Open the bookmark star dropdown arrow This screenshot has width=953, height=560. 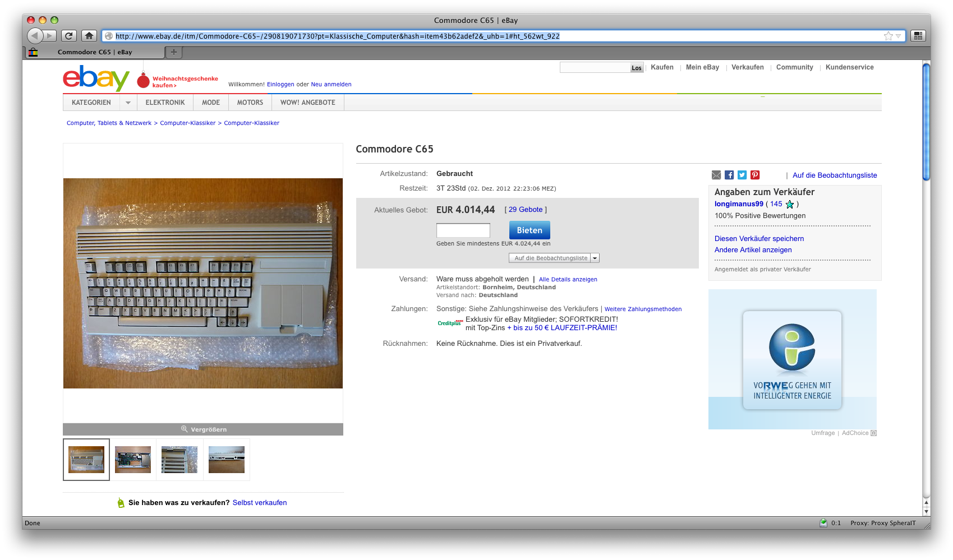pyautogui.click(x=898, y=36)
